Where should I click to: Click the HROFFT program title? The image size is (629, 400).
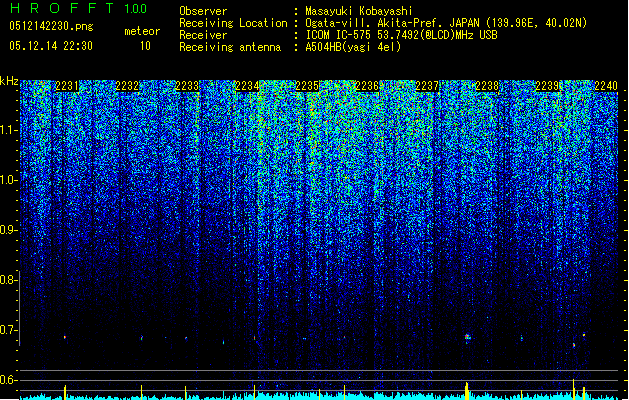pos(63,8)
